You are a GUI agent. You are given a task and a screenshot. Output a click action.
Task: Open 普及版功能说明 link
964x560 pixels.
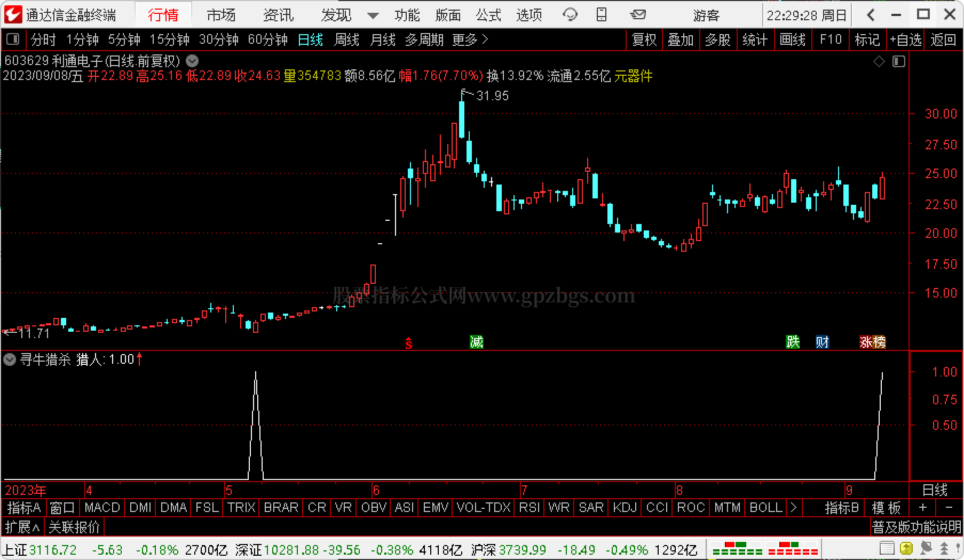(916, 527)
